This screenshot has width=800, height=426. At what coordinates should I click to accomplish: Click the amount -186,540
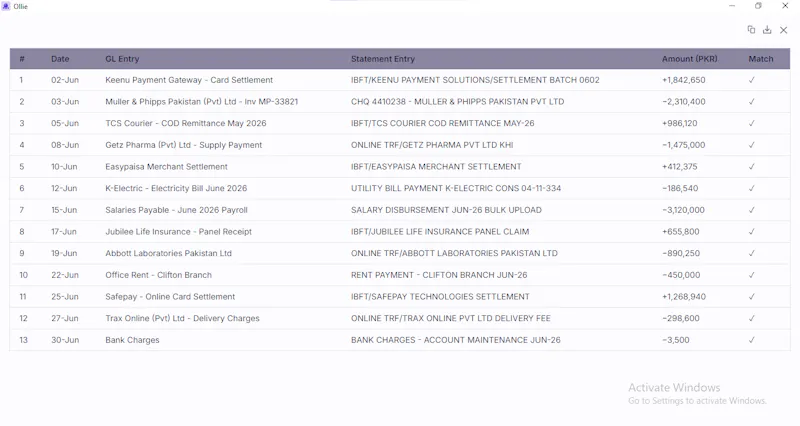[680, 188]
